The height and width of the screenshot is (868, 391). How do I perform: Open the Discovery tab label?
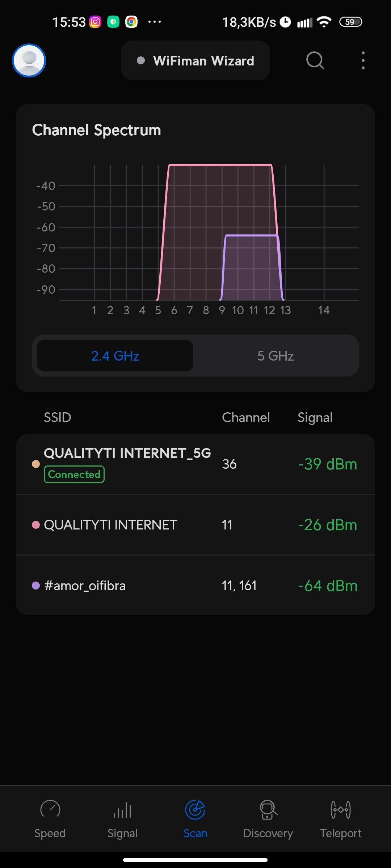tap(268, 833)
